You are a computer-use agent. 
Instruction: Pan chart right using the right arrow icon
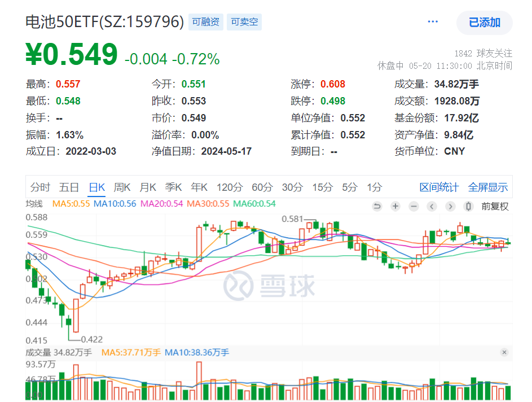click(x=450, y=206)
